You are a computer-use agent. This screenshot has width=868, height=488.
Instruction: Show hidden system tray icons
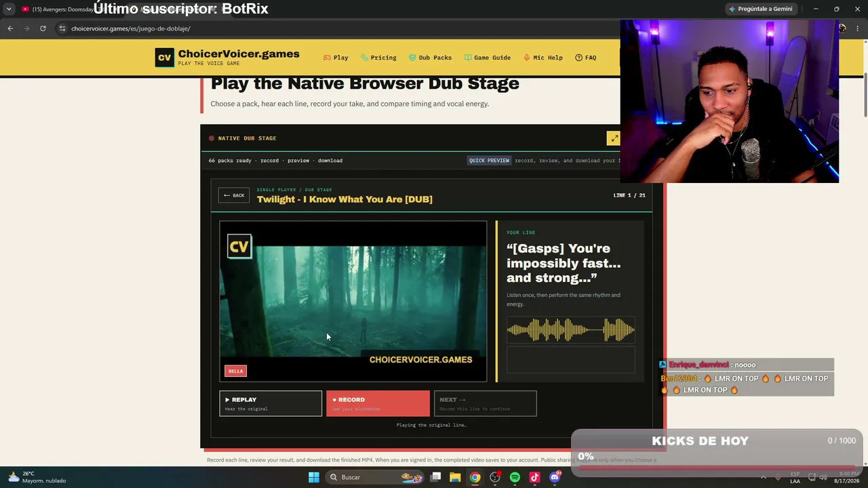tap(764, 477)
